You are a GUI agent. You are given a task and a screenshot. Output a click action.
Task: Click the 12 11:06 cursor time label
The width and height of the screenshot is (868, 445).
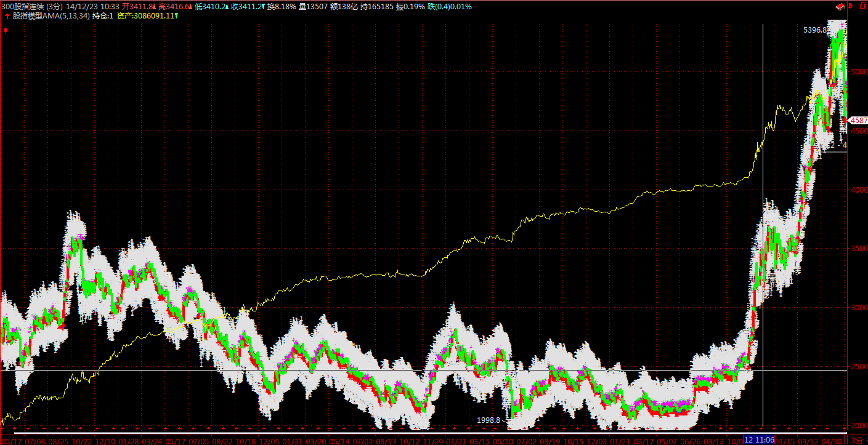pos(758,440)
